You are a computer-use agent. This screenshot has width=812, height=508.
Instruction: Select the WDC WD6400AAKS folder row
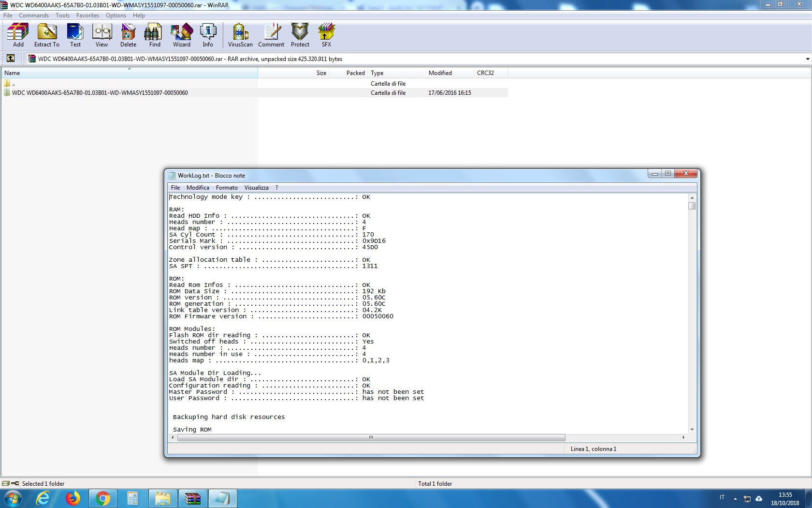click(255, 93)
